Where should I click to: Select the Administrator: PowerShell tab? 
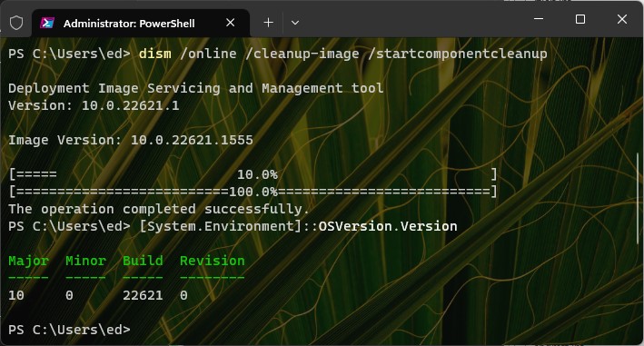click(x=141, y=23)
